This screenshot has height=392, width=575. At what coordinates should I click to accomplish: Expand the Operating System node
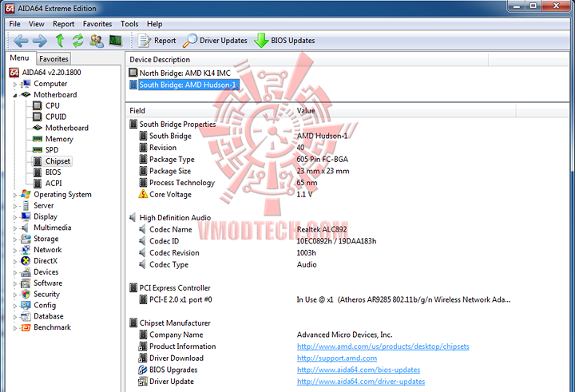coord(15,195)
